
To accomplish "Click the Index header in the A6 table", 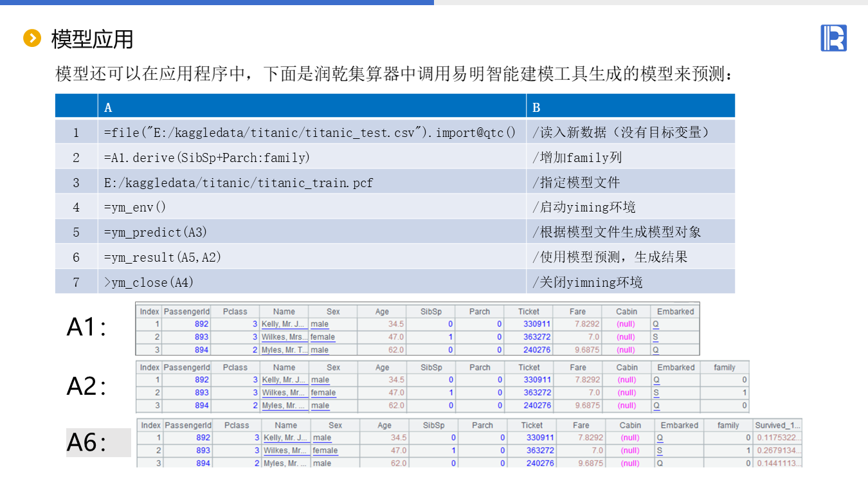I will click(x=150, y=425).
